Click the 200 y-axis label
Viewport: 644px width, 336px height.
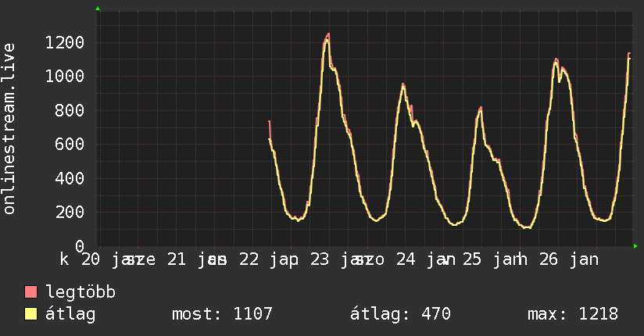pyautogui.click(x=70, y=213)
